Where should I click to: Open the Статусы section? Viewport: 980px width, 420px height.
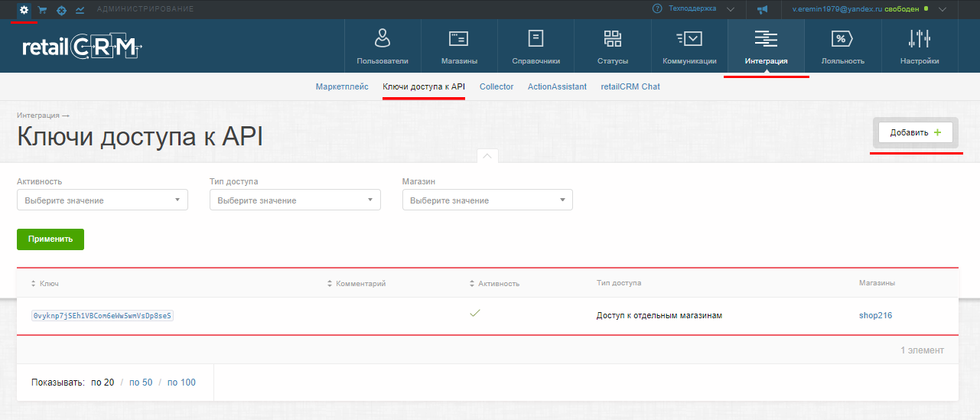613,46
